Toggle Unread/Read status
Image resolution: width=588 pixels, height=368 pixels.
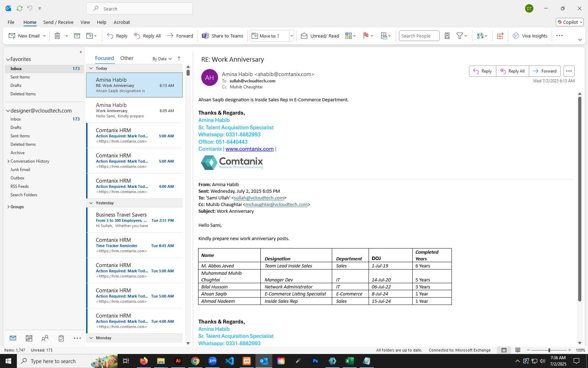point(320,36)
